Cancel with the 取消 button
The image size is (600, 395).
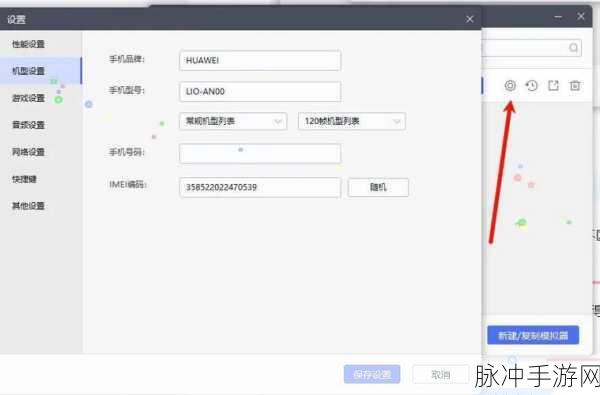click(440, 374)
